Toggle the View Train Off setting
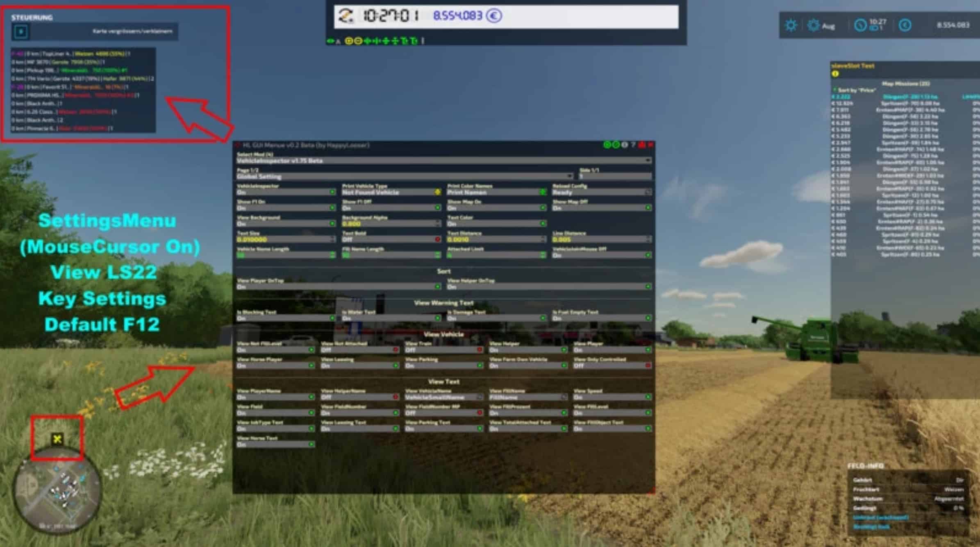This screenshot has width=980, height=547. tap(479, 350)
